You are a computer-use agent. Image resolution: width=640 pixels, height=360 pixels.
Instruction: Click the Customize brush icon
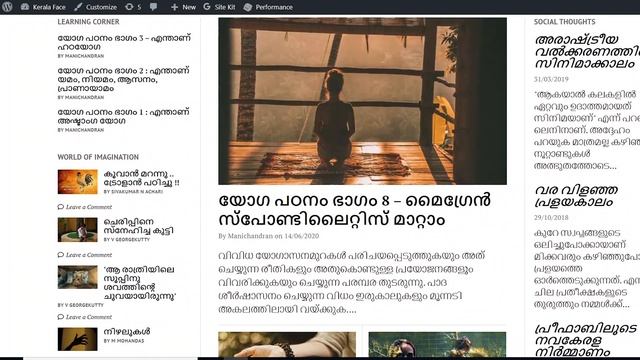78,7
